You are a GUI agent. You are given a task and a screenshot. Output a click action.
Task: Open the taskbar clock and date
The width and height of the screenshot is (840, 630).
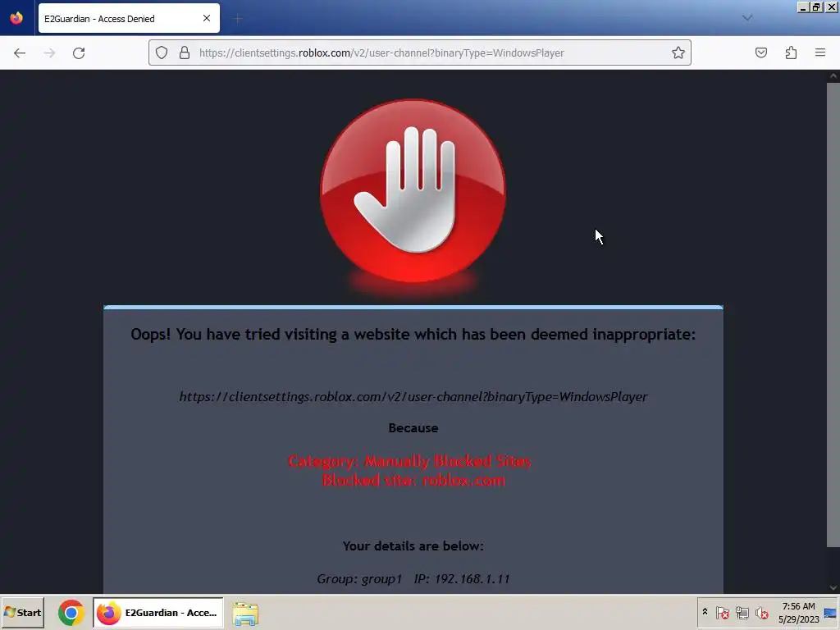(798, 613)
